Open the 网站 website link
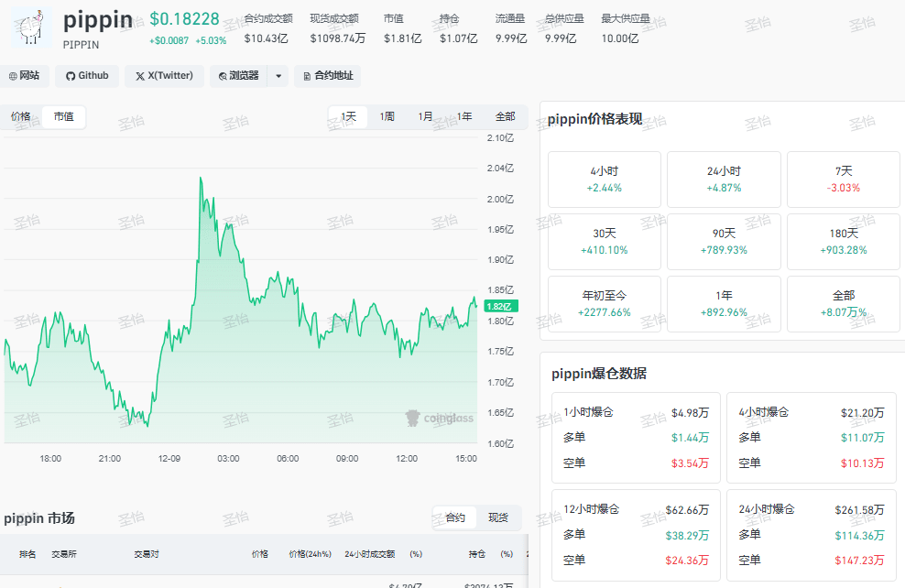 (x=24, y=76)
